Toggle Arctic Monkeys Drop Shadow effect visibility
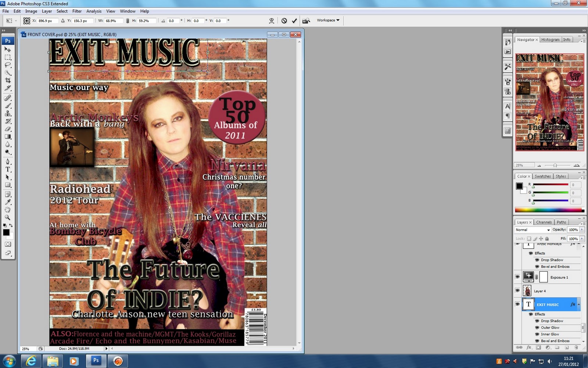588x368 pixels. (537, 260)
